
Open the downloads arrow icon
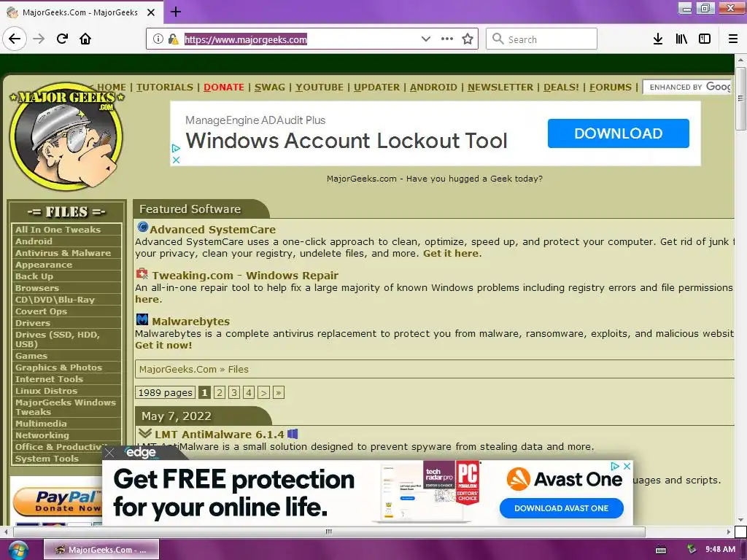click(x=658, y=39)
